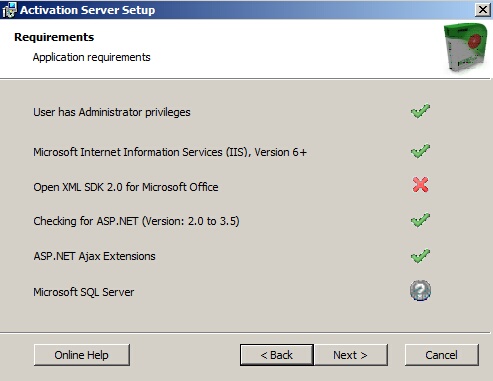Cancel the Activation Server setup

click(442, 355)
